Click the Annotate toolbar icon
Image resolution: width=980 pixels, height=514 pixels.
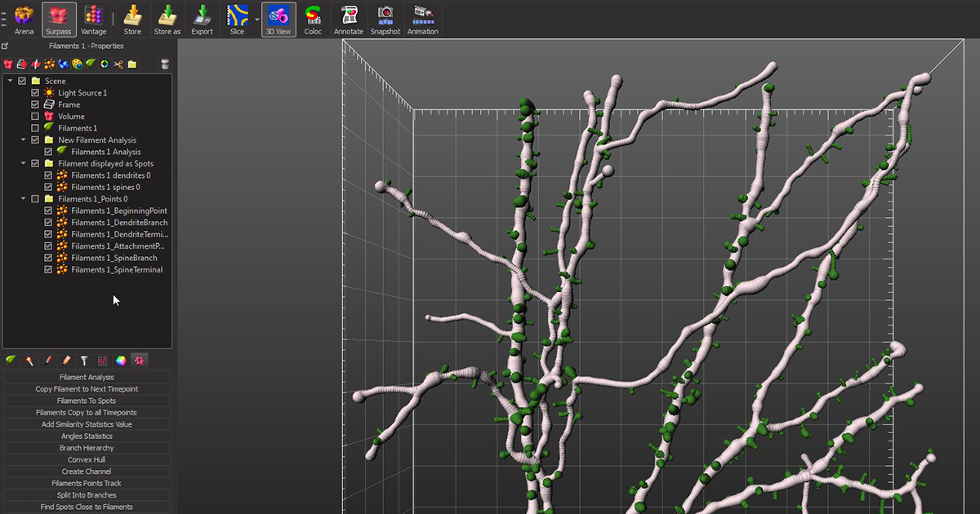[x=349, y=18]
